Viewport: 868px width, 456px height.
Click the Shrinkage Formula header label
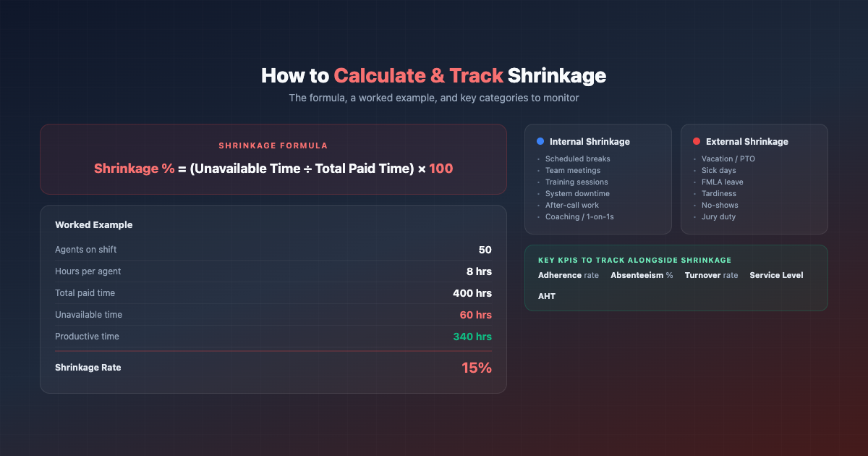pyautogui.click(x=273, y=145)
